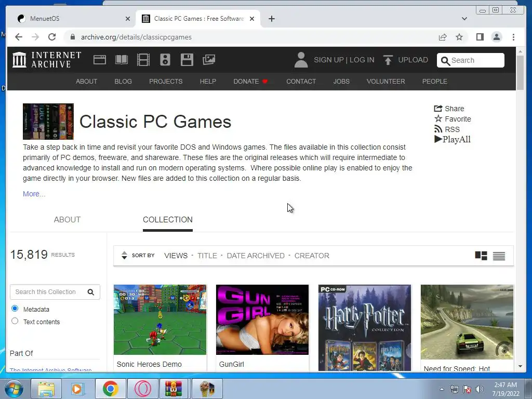Show hidden system tray icons arrow
532x399 pixels.
tap(442, 389)
